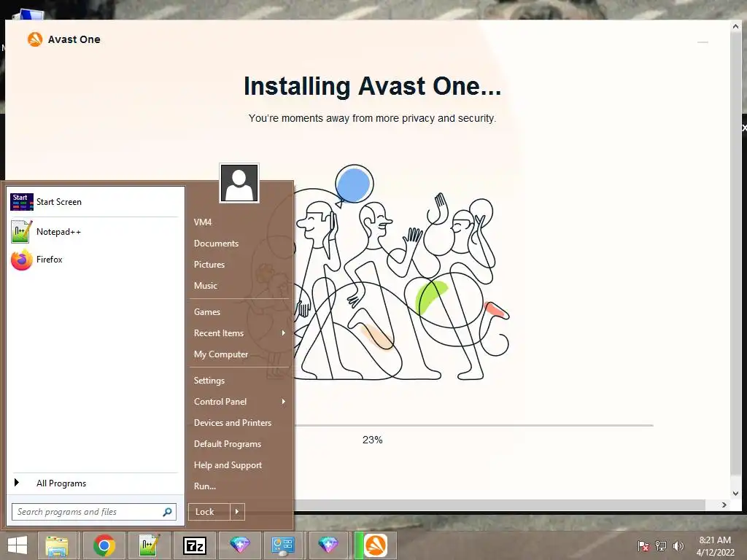Open Documents from Start menu
747x560 pixels.
216,244
